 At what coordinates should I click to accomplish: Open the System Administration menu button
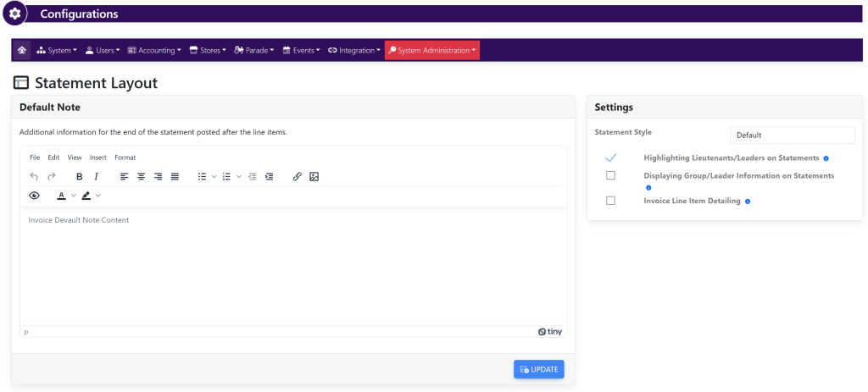click(x=432, y=50)
